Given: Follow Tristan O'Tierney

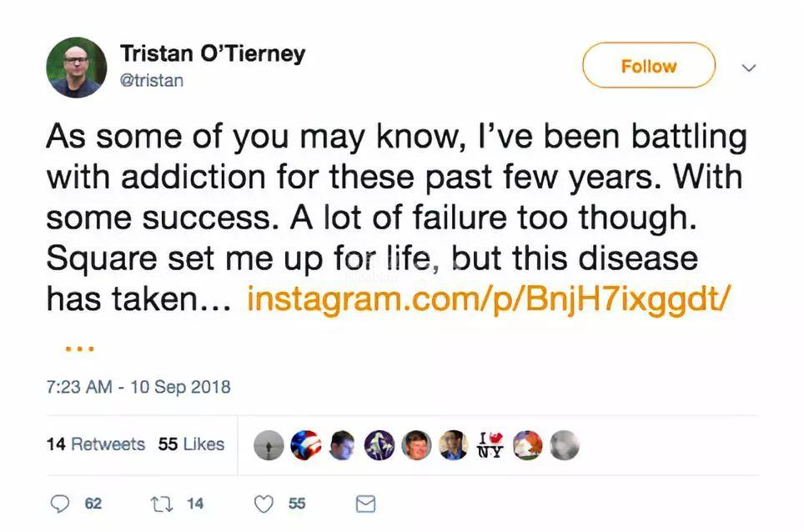Looking at the screenshot, I should click(648, 66).
